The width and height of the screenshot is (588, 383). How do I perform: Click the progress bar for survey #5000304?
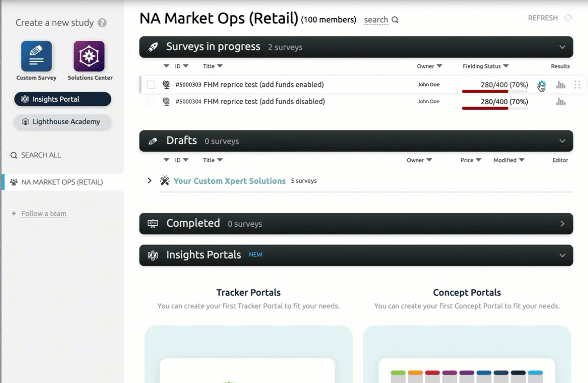tap(495, 108)
